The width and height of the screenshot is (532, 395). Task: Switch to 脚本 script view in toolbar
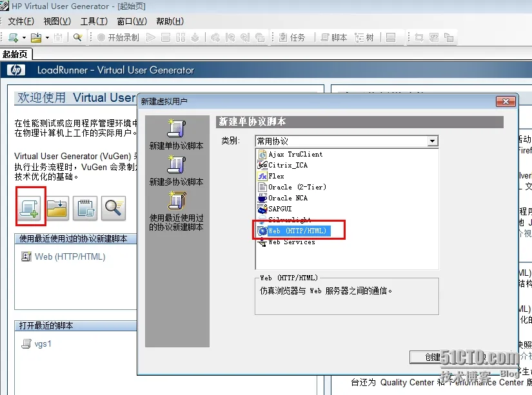point(334,37)
